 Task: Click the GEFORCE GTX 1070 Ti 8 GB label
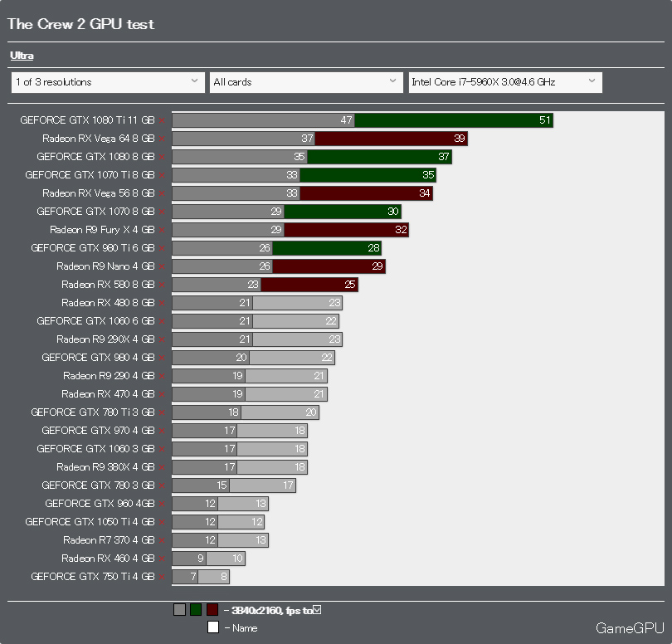[x=90, y=175]
